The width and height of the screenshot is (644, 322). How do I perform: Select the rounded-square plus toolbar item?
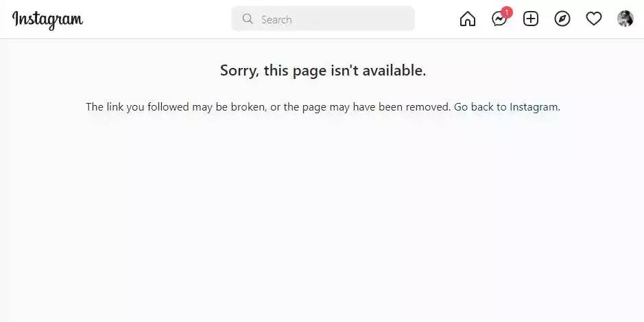pos(531,19)
